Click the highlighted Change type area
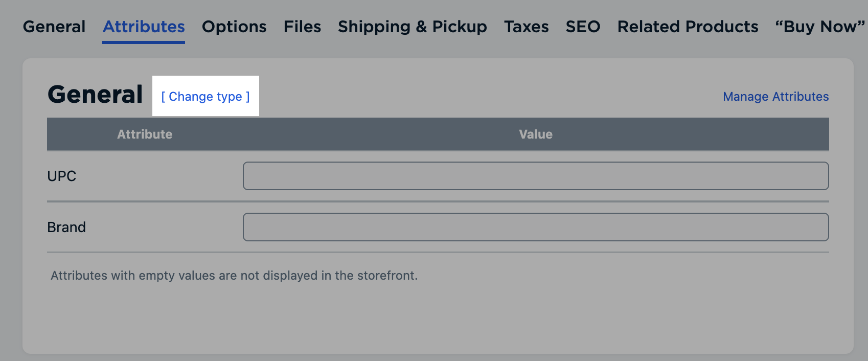Screen dimensions: 868x361 pos(205,97)
